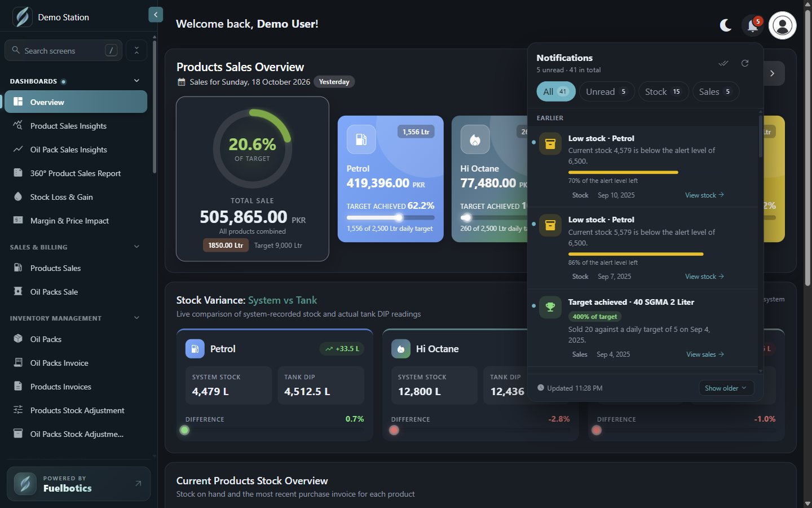Mark all notifications as read icon
This screenshot has height=508, width=812.
(723, 63)
